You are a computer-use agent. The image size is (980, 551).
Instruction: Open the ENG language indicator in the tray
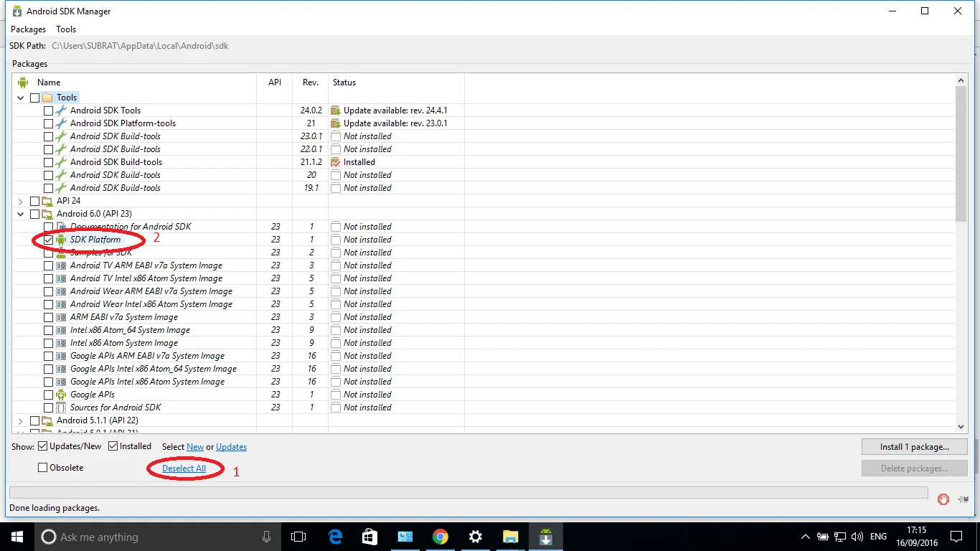(878, 537)
